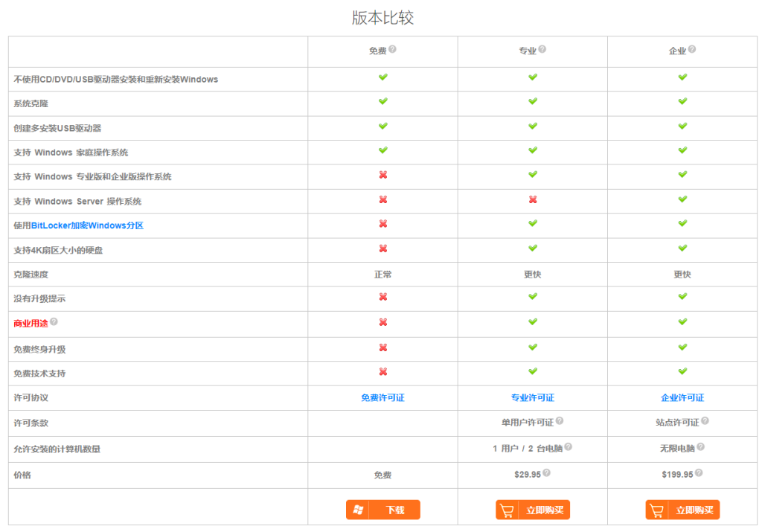Click the Windows logo on the 下载 button
This screenshot has width=762, height=532.
pos(358,510)
